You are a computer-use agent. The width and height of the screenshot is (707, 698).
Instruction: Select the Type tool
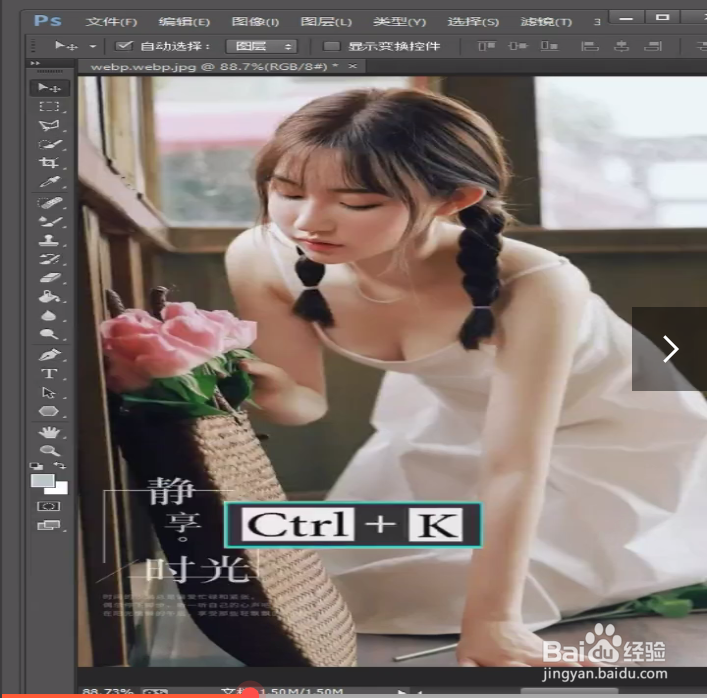(49, 374)
